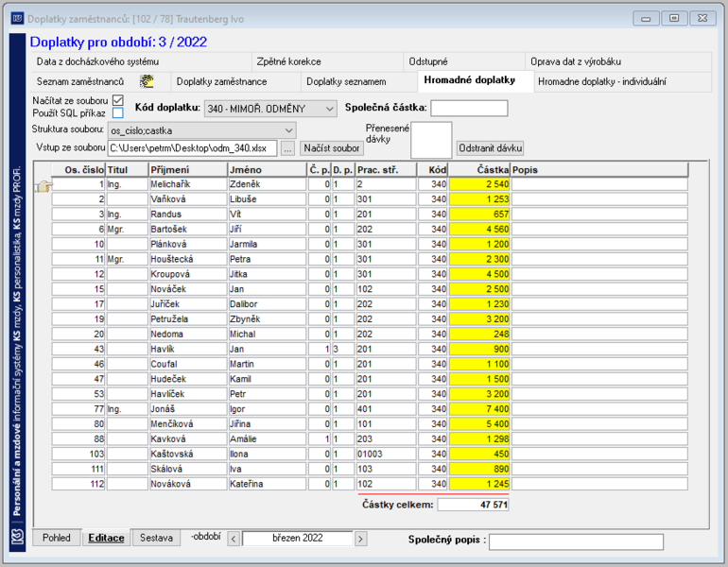Click the Popis column header

point(599,170)
